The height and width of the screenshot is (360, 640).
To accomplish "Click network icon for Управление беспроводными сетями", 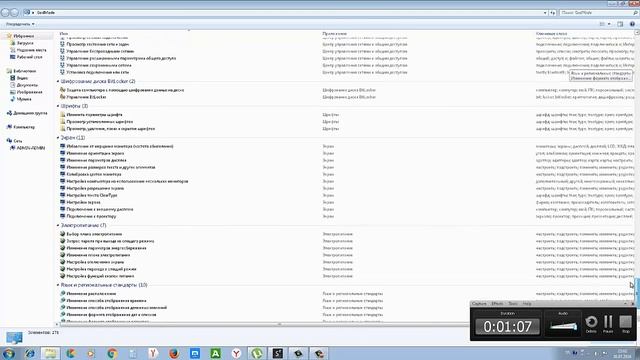I will tap(62, 51).
